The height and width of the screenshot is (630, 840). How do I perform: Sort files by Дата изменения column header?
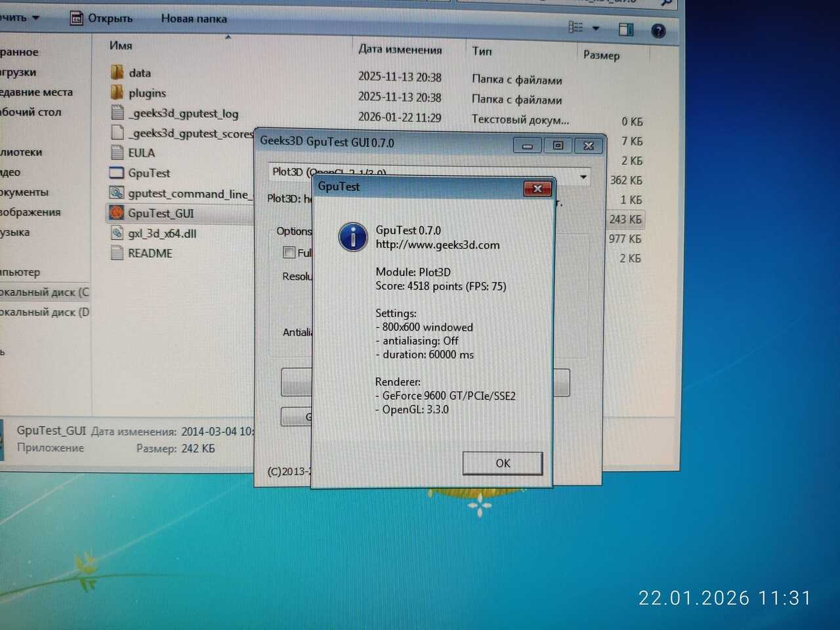400,49
